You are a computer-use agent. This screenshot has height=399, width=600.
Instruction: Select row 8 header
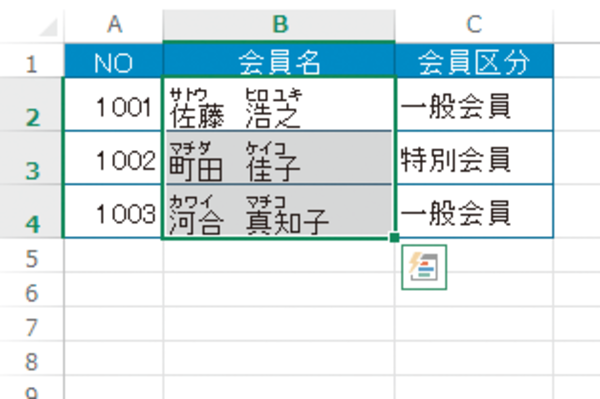point(32,358)
